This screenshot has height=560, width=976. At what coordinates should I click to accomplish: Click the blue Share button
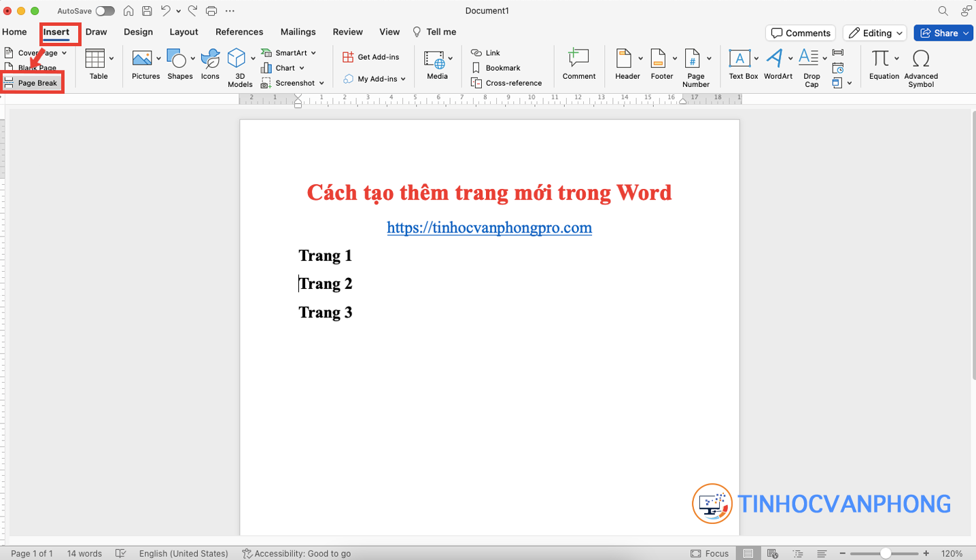[944, 33]
